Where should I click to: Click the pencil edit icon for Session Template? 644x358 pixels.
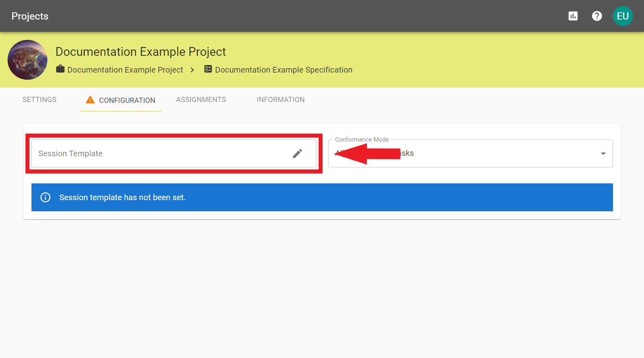pyautogui.click(x=298, y=153)
